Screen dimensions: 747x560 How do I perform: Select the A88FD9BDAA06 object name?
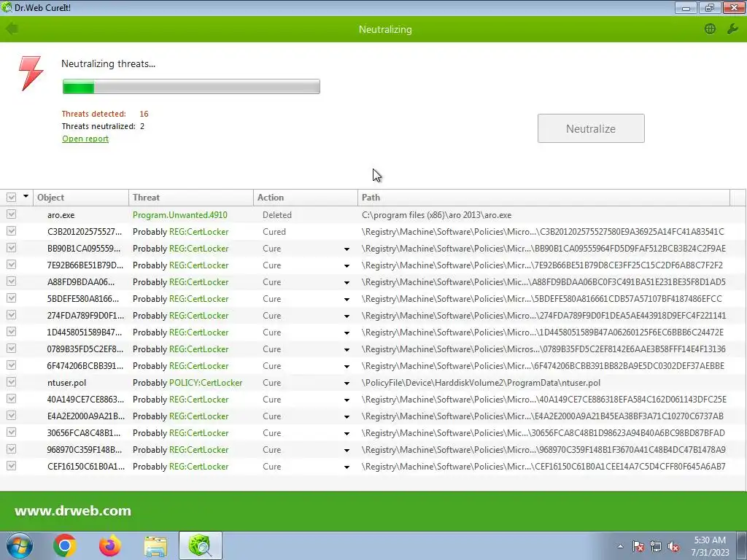pos(81,282)
